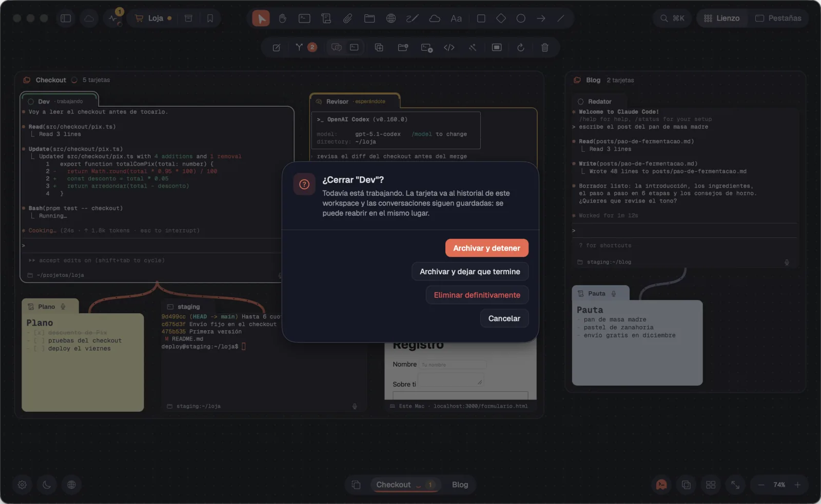Select the square shape tool
The height and width of the screenshot is (504, 821).
tap(481, 18)
